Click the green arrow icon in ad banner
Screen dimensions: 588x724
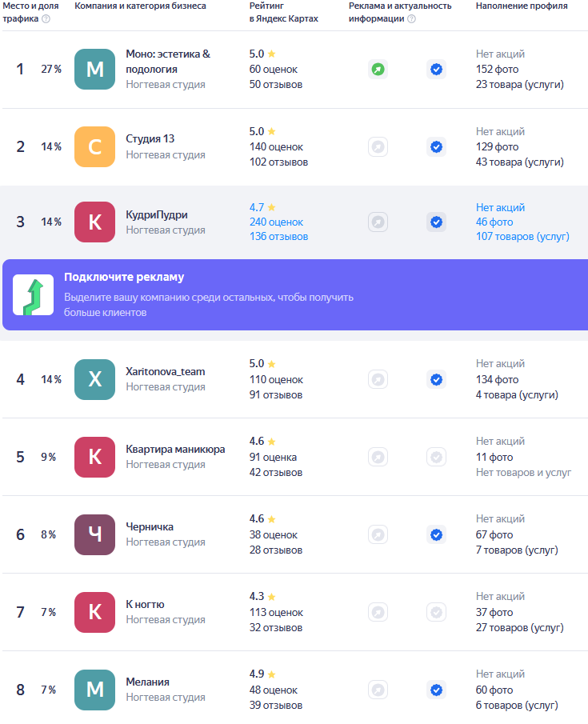33,295
